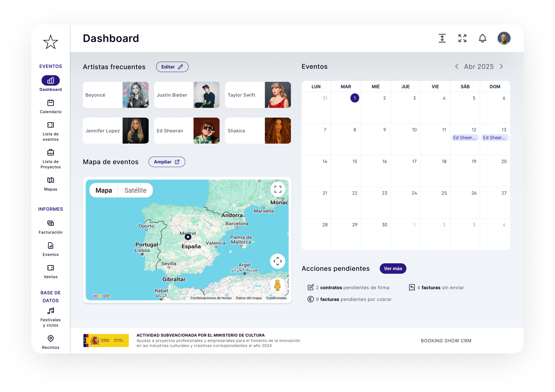
Task: Open the Taylor Swift artist card
Action: click(258, 95)
